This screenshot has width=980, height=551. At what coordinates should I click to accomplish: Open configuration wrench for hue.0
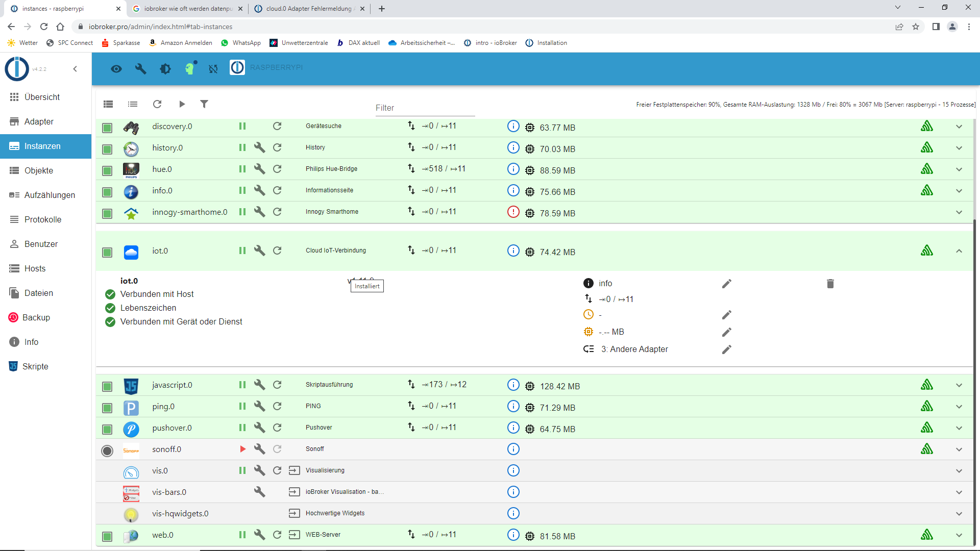coord(260,169)
